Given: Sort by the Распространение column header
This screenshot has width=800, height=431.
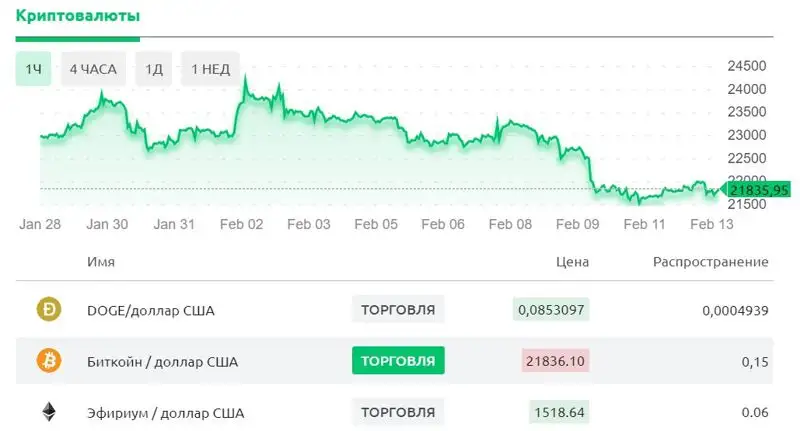Looking at the screenshot, I should click(710, 262).
